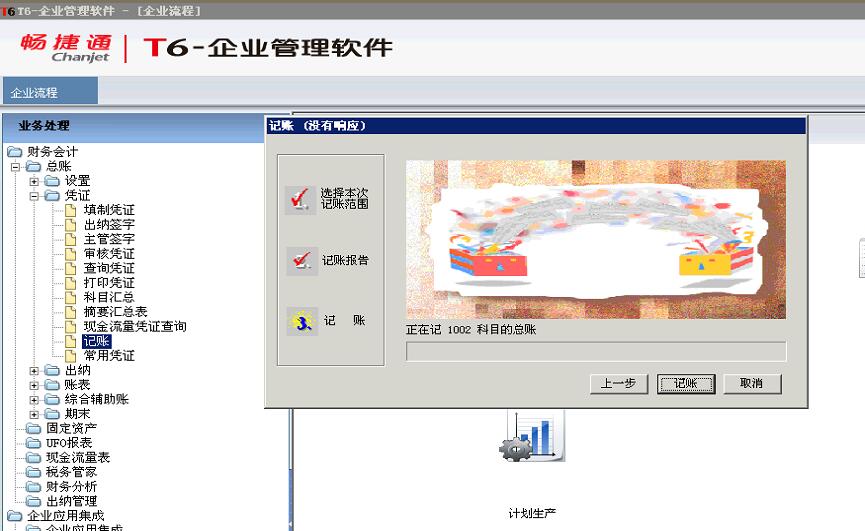The image size is (865, 531).
Task: Click the posting animation image in dialog
Action: 596,239
